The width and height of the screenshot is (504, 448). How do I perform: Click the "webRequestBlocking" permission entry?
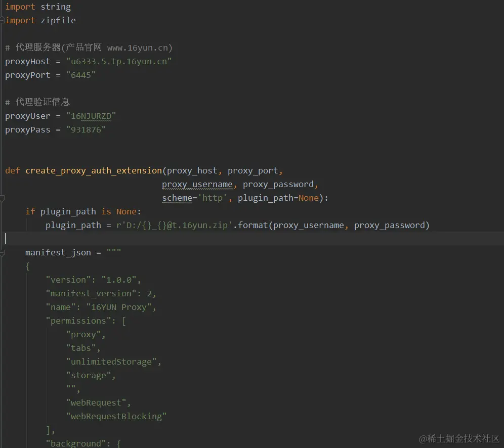(x=116, y=416)
